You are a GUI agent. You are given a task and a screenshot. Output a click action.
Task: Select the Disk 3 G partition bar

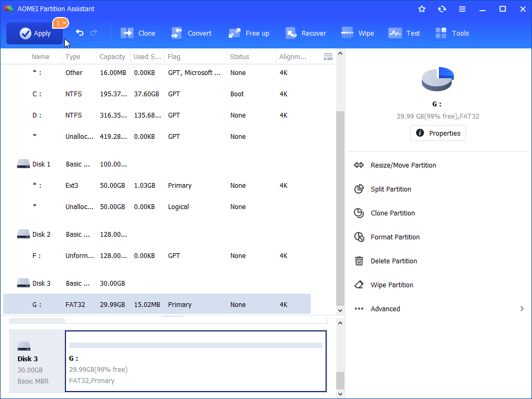pyautogui.click(x=196, y=361)
